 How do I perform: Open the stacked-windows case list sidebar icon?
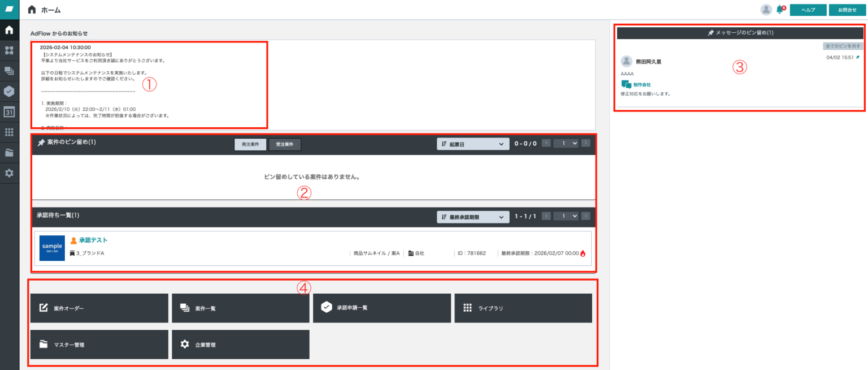(x=9, y=71)
